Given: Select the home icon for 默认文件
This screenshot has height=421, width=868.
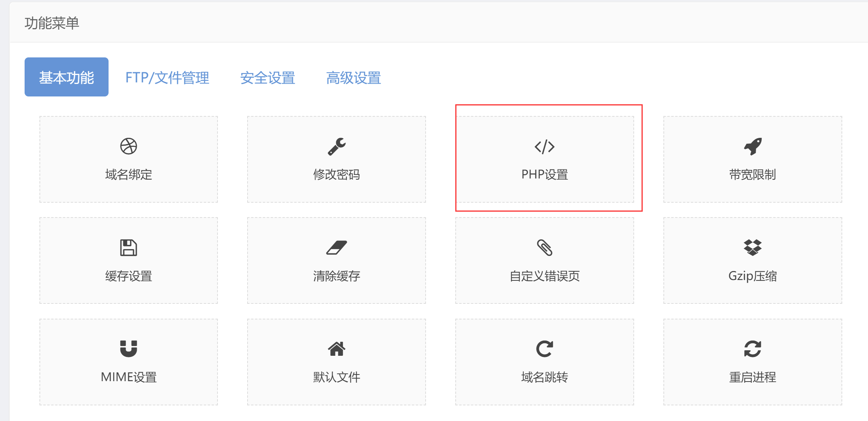Looking at the screenshot, I should 337,349.
